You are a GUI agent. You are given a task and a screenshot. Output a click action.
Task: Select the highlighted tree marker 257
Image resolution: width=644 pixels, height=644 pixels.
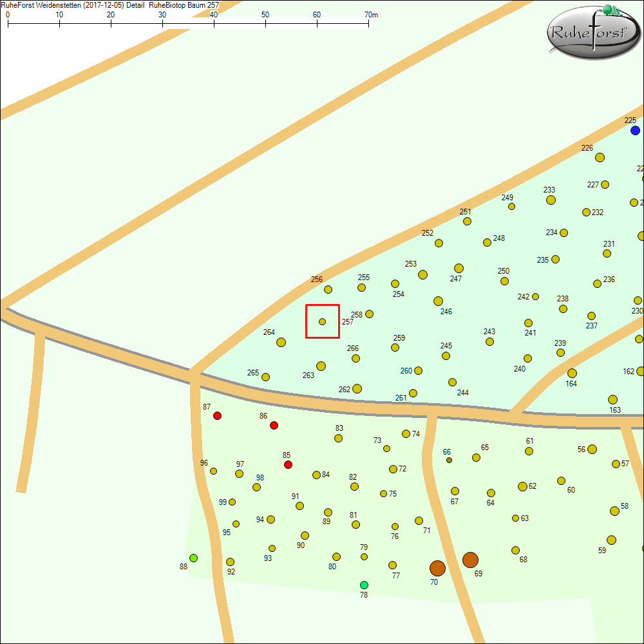[322, 321]
